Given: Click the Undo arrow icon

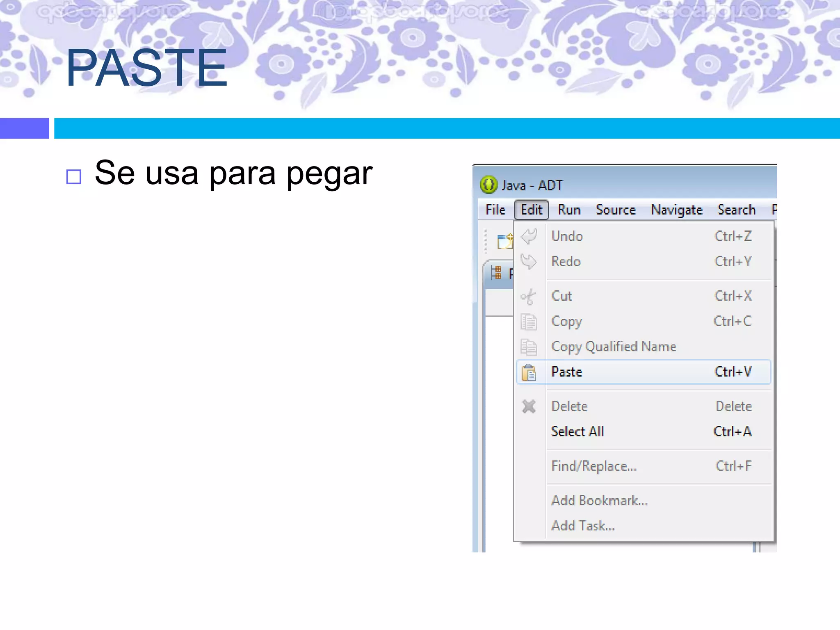Looking at the screenshot, I should (529, 236).
